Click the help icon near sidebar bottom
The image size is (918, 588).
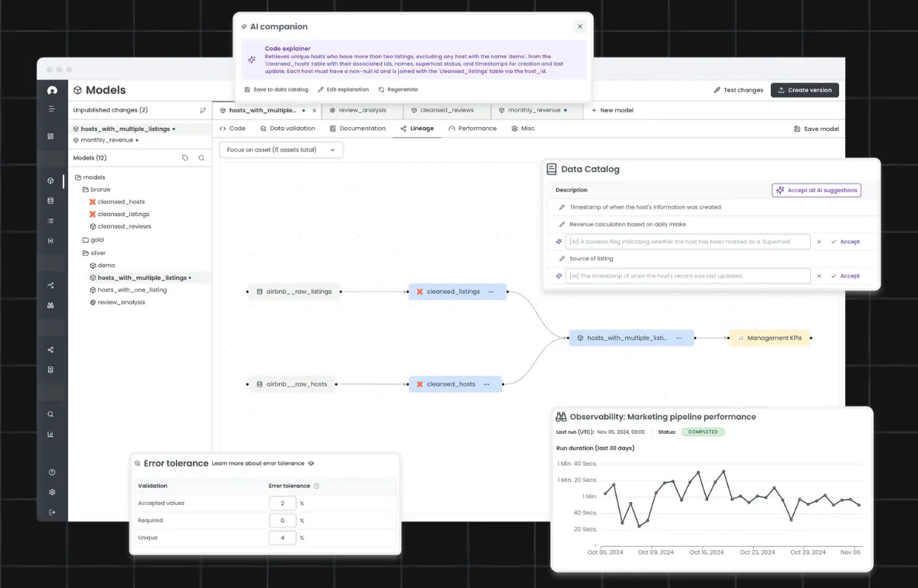click(x=51, y=472)
